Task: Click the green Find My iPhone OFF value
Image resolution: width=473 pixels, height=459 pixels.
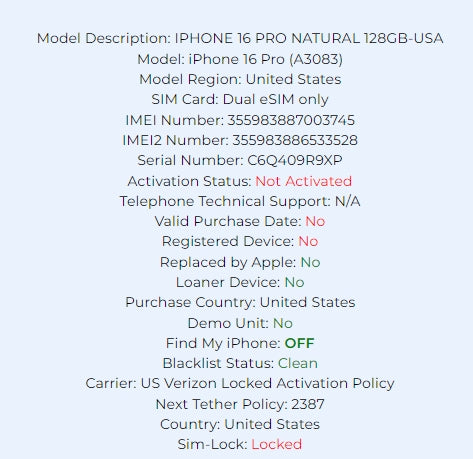Action: click(x=299, y=343)
